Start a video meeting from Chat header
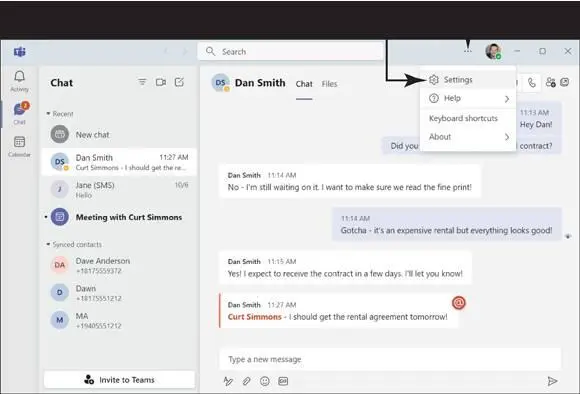 point(161,82)
